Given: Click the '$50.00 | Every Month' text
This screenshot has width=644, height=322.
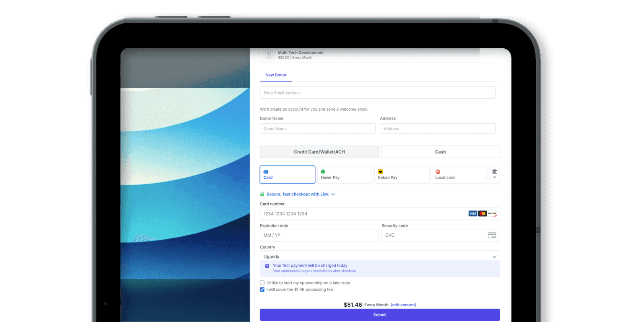Looking at the screenshot, I should coord(295,58).
